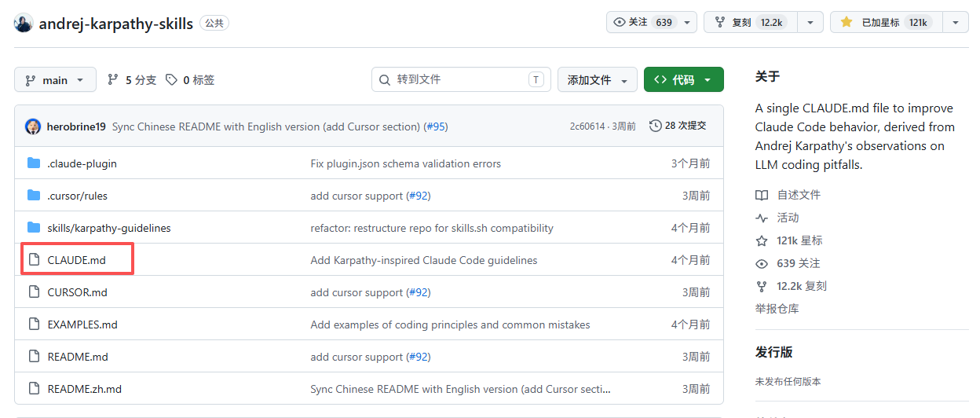Open #92 link in CURSOR.md row
This screenshot has height=418, width=980.
418,292
